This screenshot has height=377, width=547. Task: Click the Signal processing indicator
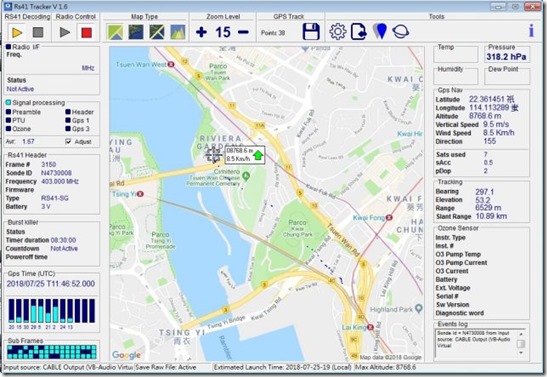(x=8, y=103)
